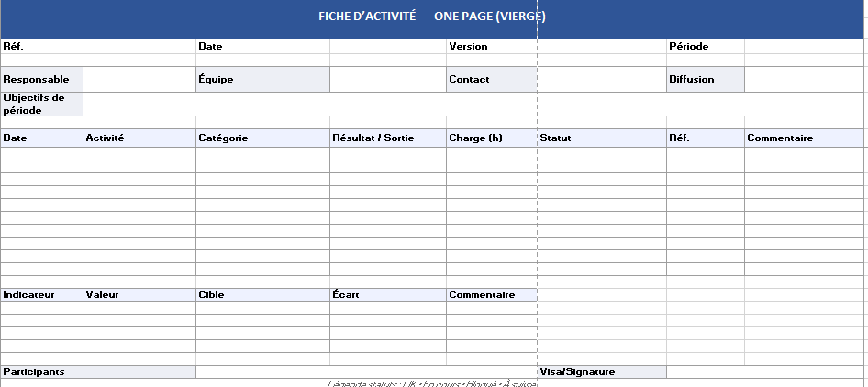This screenshot has height=387, width=868.
Task: Select the "Activité" column header
Action: coord(139,138)
